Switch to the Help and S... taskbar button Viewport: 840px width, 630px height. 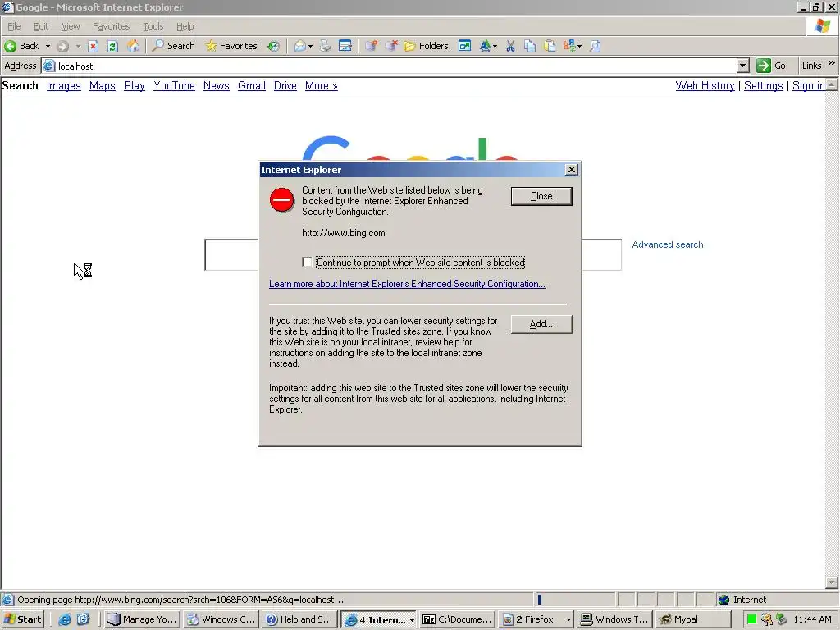[299, 619]
